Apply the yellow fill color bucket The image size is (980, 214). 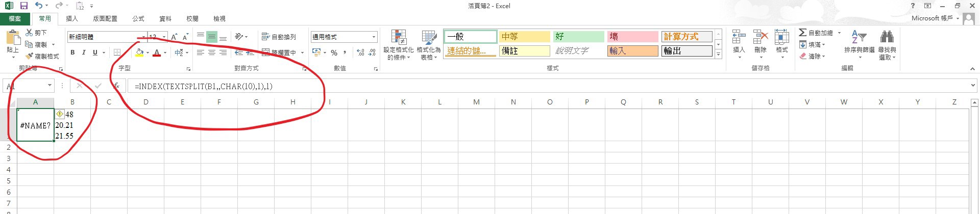139,52
